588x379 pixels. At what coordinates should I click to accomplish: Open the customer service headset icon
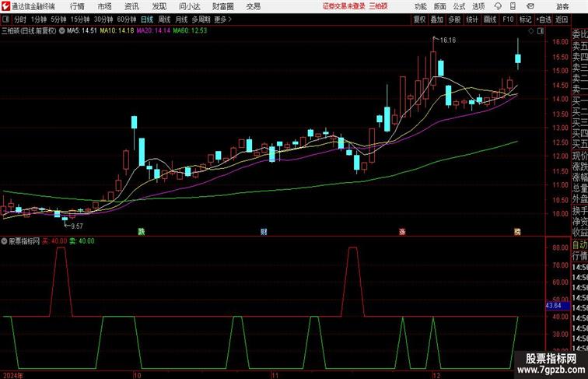click(498, 6)
